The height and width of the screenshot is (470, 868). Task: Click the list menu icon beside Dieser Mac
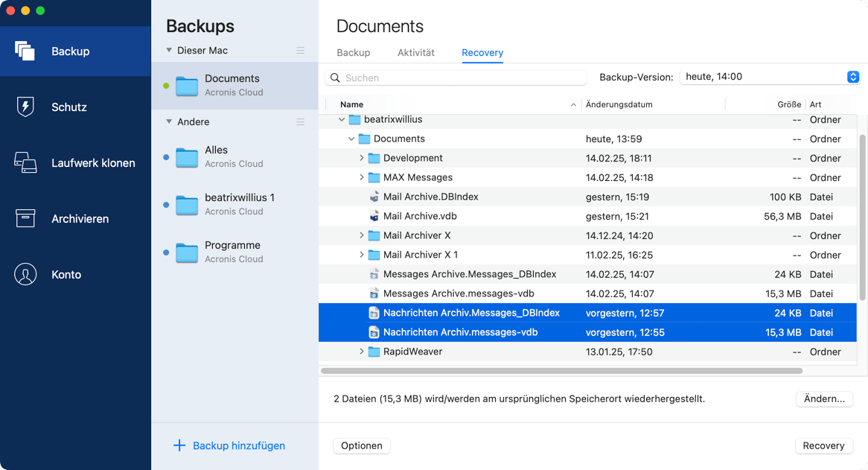coord(301,51)
